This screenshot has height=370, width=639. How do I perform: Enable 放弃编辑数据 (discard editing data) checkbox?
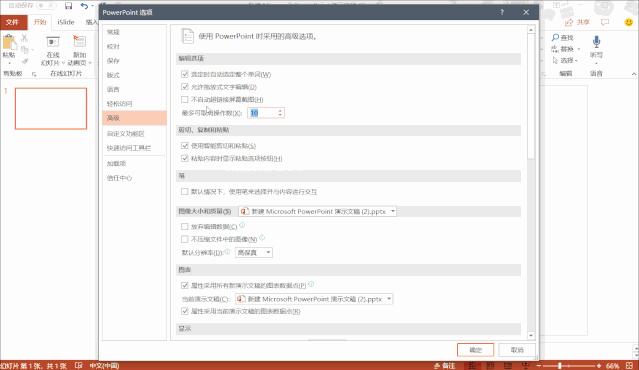185,227
